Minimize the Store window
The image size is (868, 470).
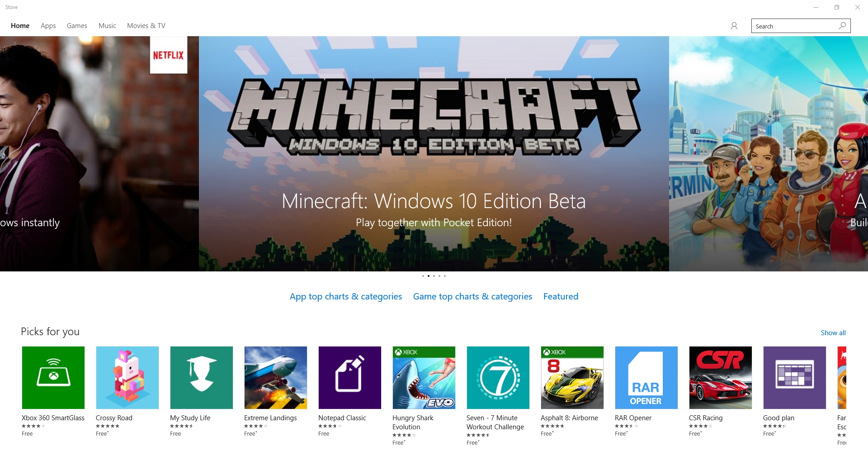click(816, 7)
